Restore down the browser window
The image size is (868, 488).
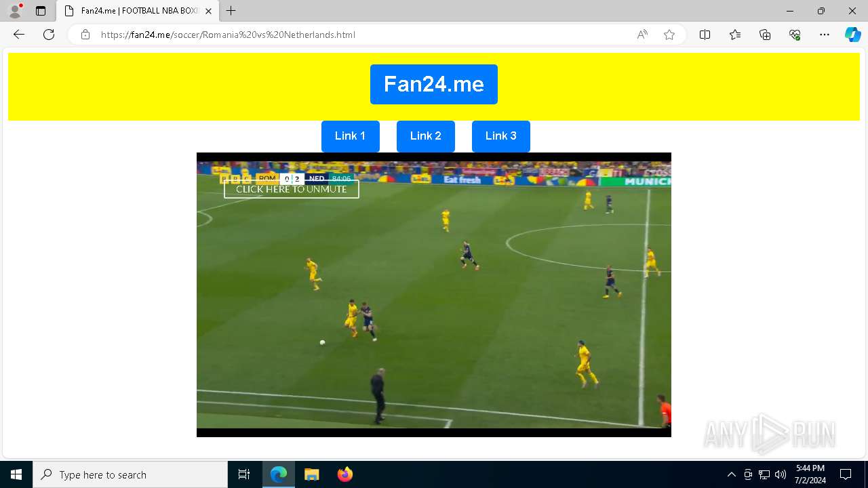[x=821, y=11]
